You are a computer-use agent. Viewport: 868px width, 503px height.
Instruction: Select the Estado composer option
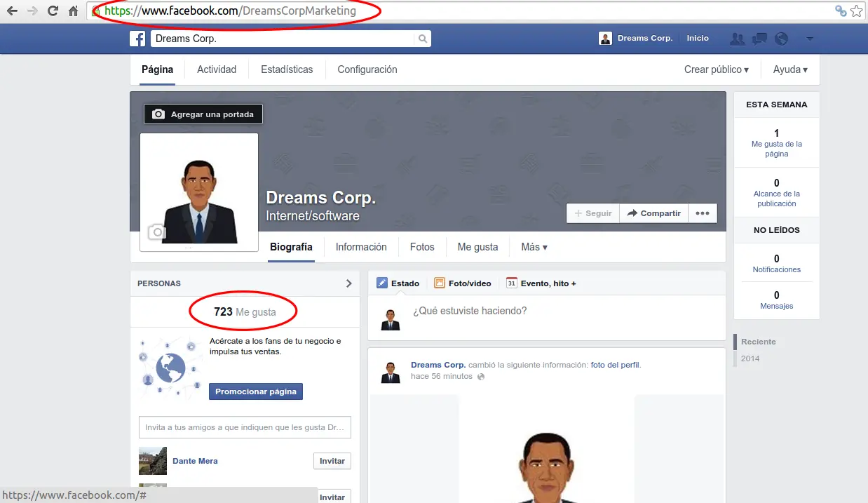pyautogui.click(x=398, y=283)
